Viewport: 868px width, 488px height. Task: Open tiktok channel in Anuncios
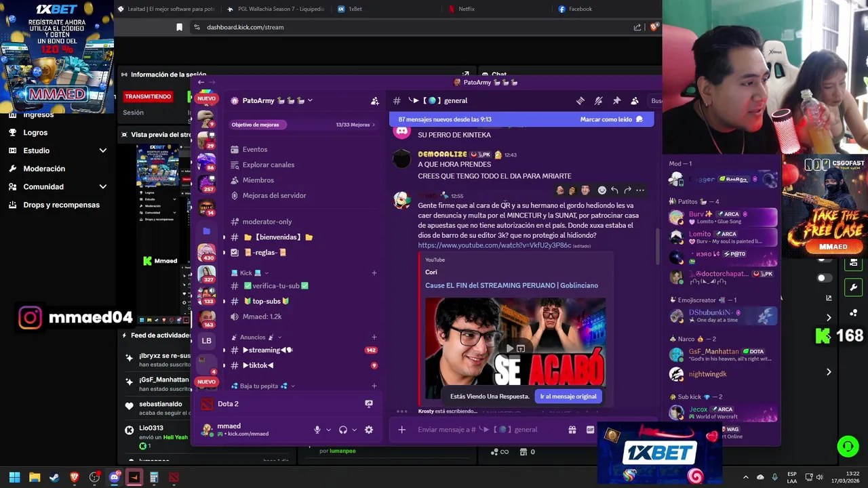coord(304,365)
